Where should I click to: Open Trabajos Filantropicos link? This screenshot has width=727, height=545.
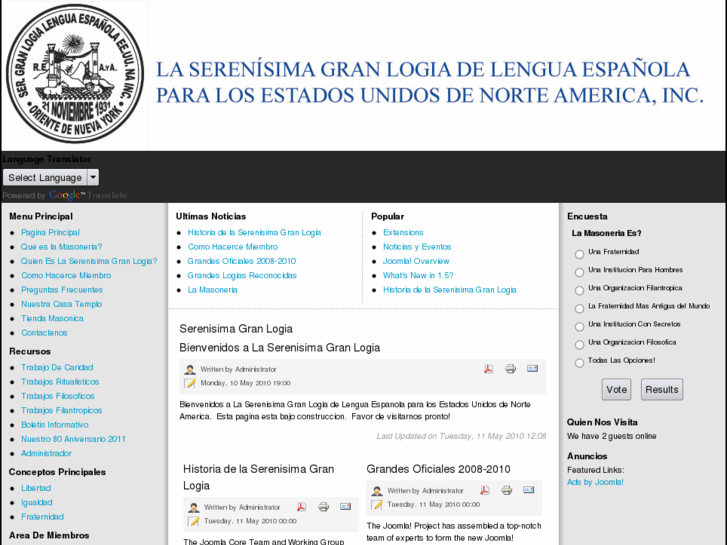coord(61,410)
